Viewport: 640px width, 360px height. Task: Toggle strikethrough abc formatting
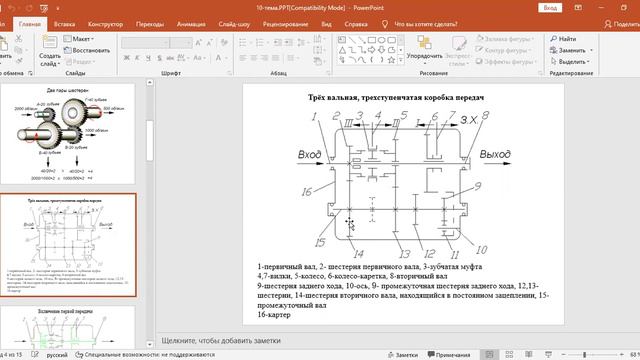click(x=170, y=58)
